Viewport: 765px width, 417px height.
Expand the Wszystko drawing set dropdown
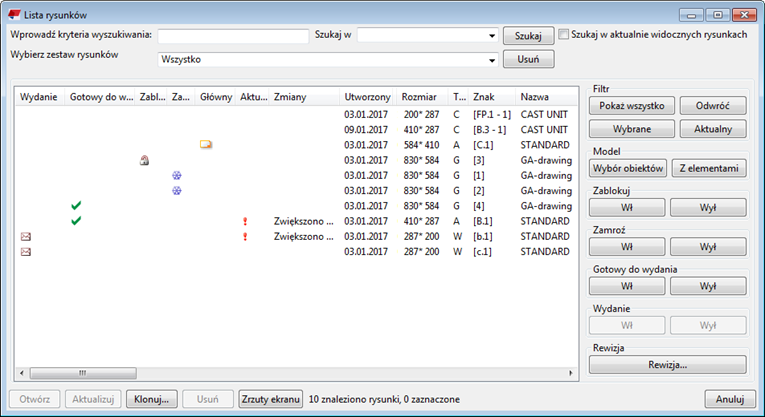pyautogui.click(x=492, y=60)
